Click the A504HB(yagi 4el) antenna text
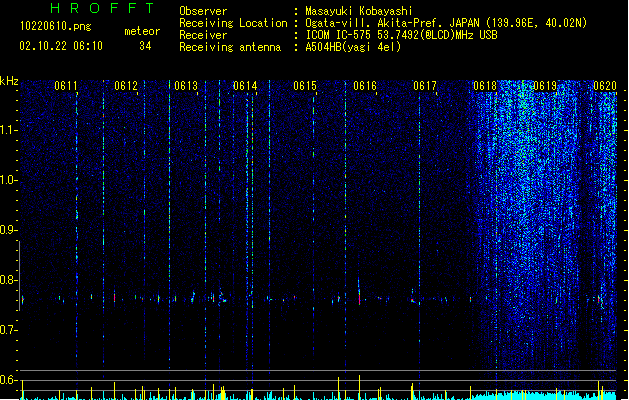Viewport: 629px width, 400px height. pos(353,47)
